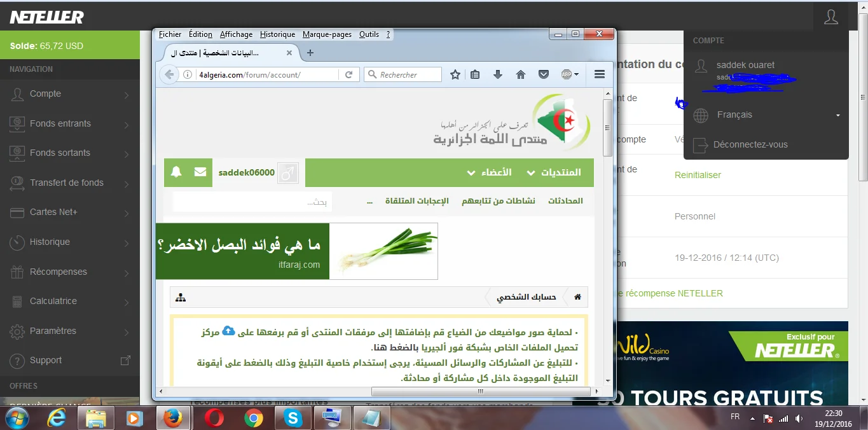
Task: Open Firefox hamburger menu
Action: click(599, 74)
